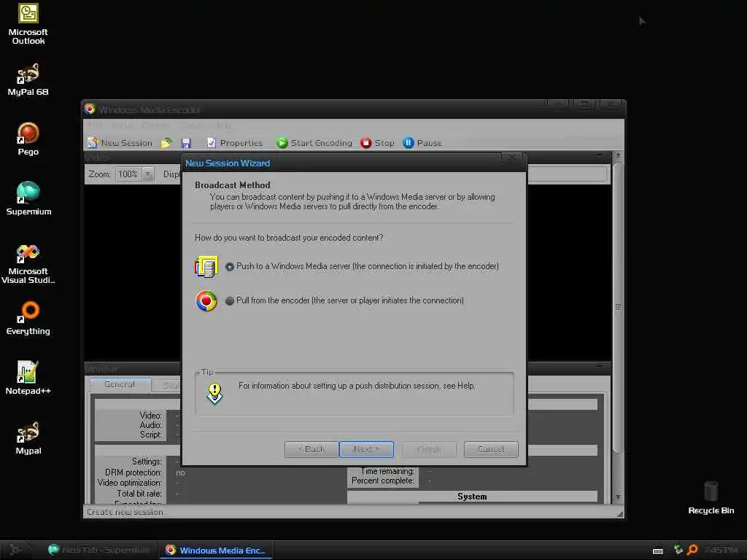Click the encoder window vertical scrollbar
The width and height of the screenshot is (747, 560).
pos(618,308)
